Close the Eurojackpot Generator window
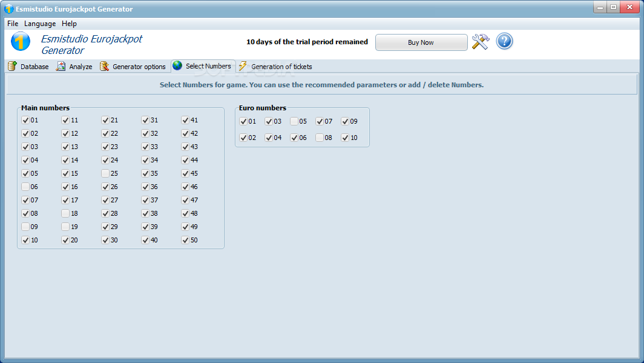 [x=629, y=7]
